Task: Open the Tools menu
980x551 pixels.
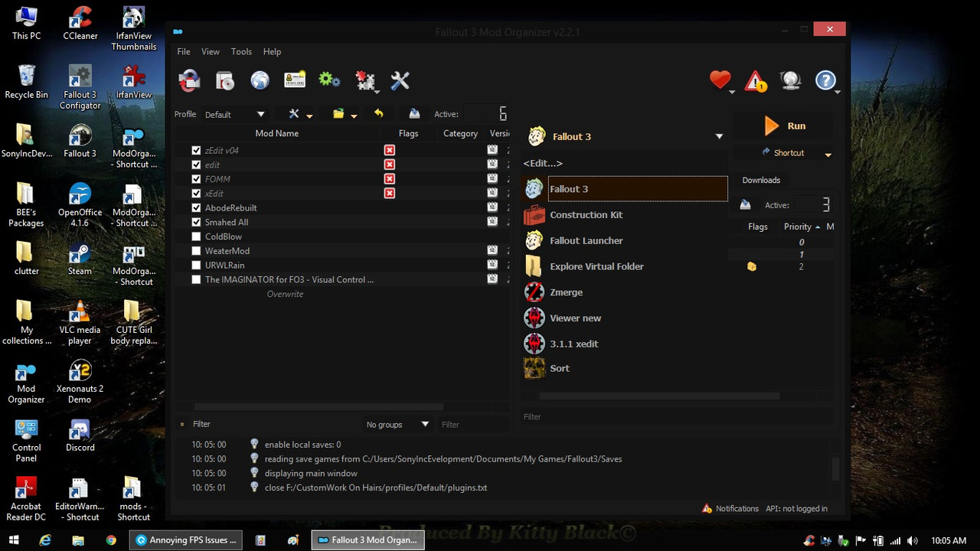Action: 241,51
